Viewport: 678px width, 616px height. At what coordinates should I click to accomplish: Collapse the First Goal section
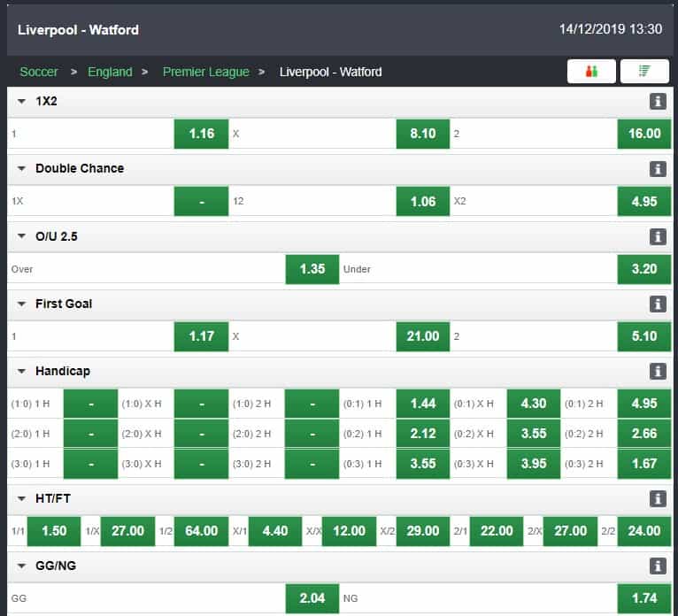21,304
